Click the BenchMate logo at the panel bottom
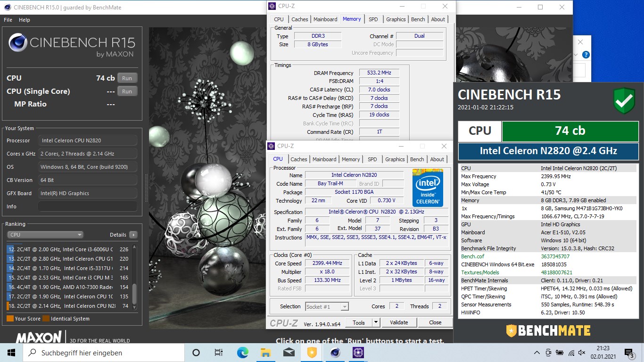The width and height of the screenshot is (644, 362). (548, 330)
